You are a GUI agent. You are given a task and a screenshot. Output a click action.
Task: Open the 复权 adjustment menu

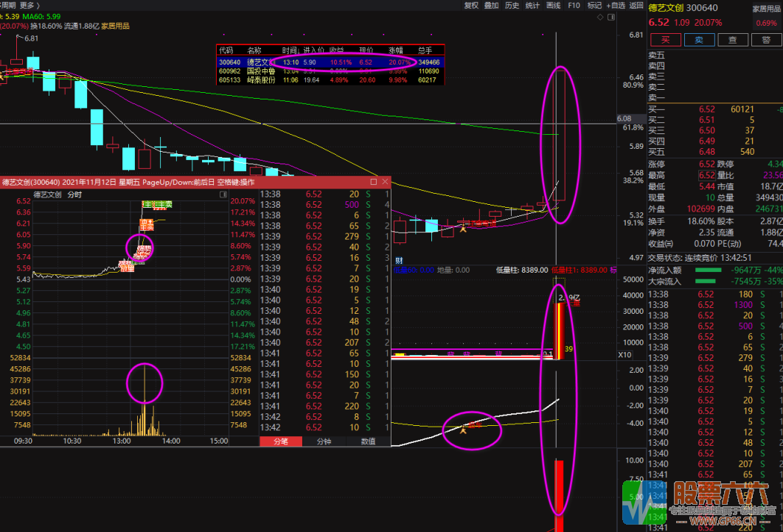(471, 5)
